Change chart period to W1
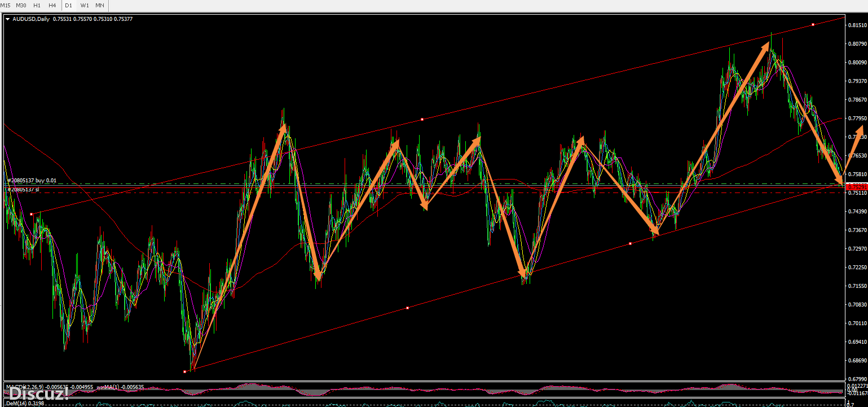 (84, 5)
